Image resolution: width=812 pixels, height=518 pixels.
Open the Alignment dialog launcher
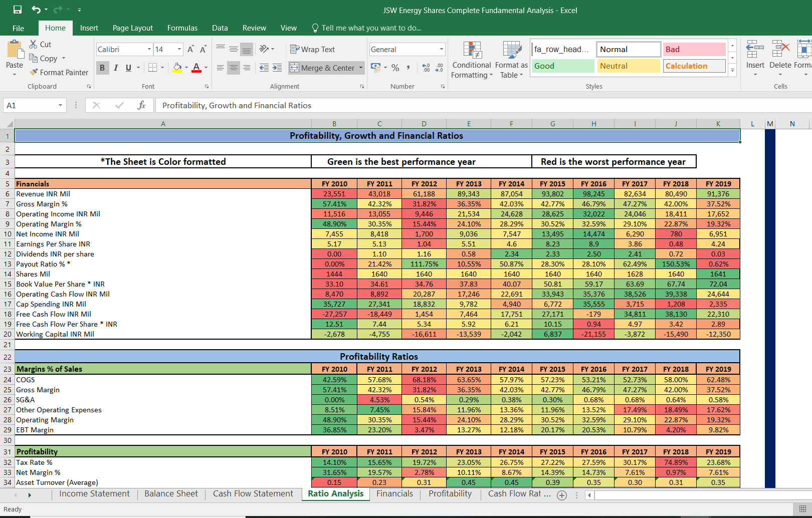(x=362, y=87)
